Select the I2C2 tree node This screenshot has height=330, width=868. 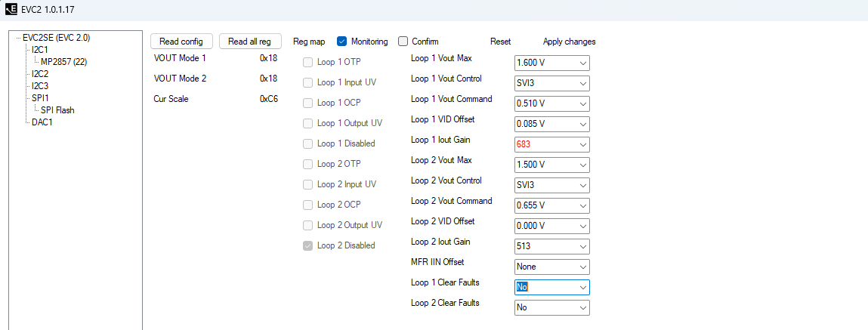pos(40,74)
